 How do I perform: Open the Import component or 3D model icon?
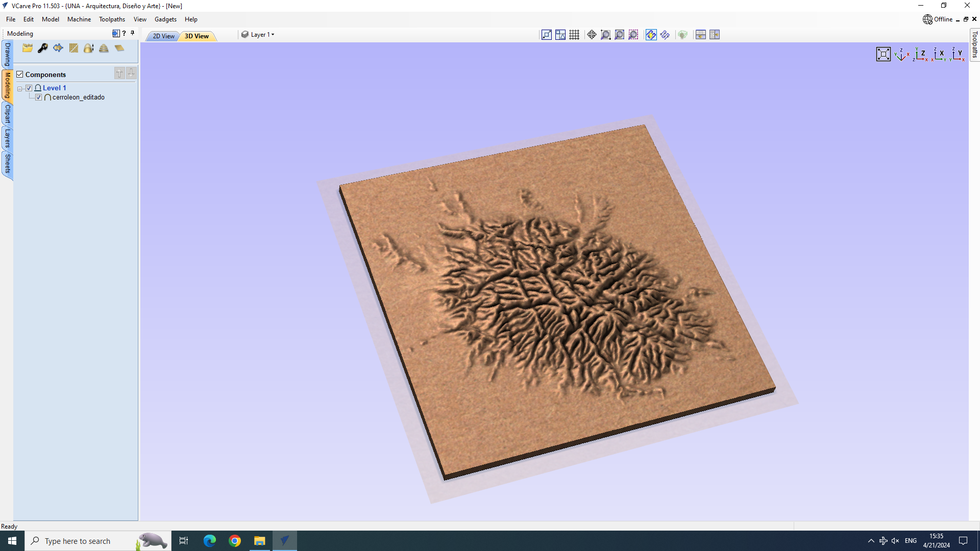click(x=28, y=48)
